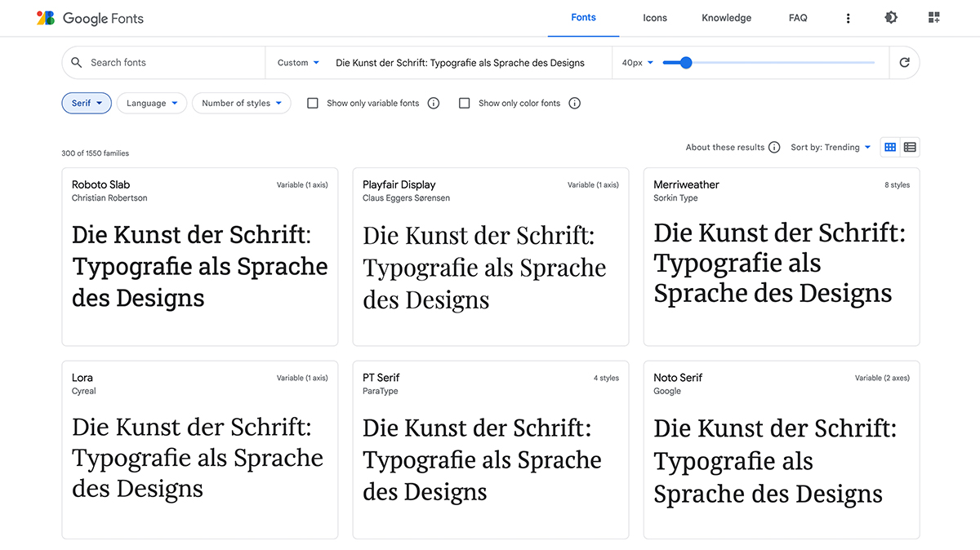Click the 4 styles label on PT Serif

(x=606, y=379)
